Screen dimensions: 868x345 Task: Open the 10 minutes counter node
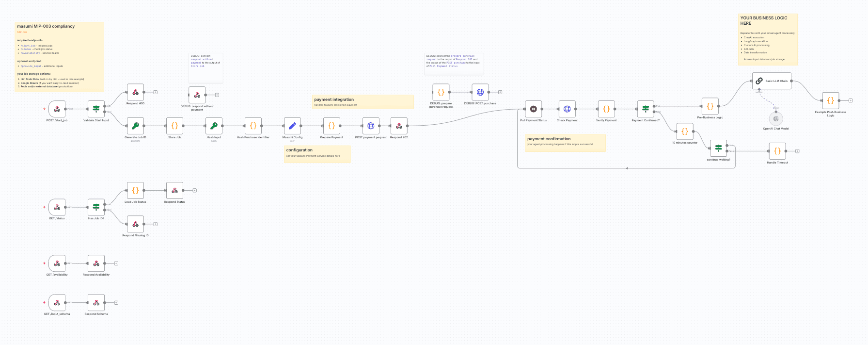pyautogui.click(x=685, y=131)
